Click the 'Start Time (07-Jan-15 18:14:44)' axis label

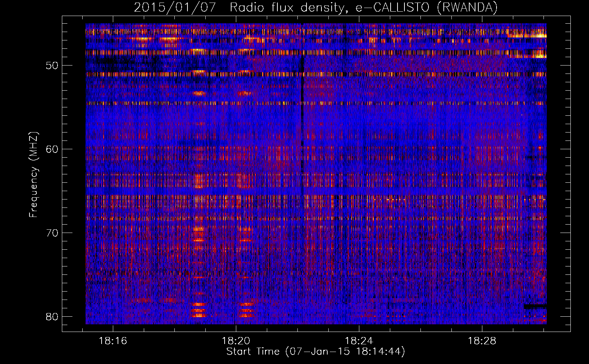(316, 352)
